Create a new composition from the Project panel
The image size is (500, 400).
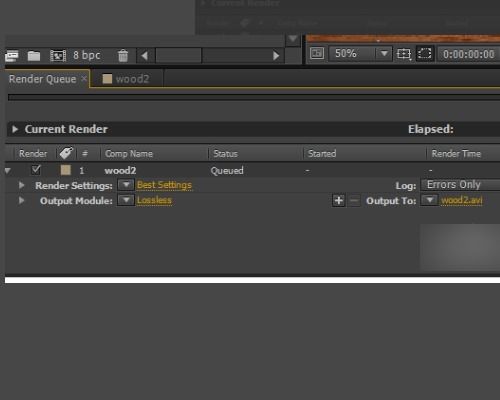[58, 56]
